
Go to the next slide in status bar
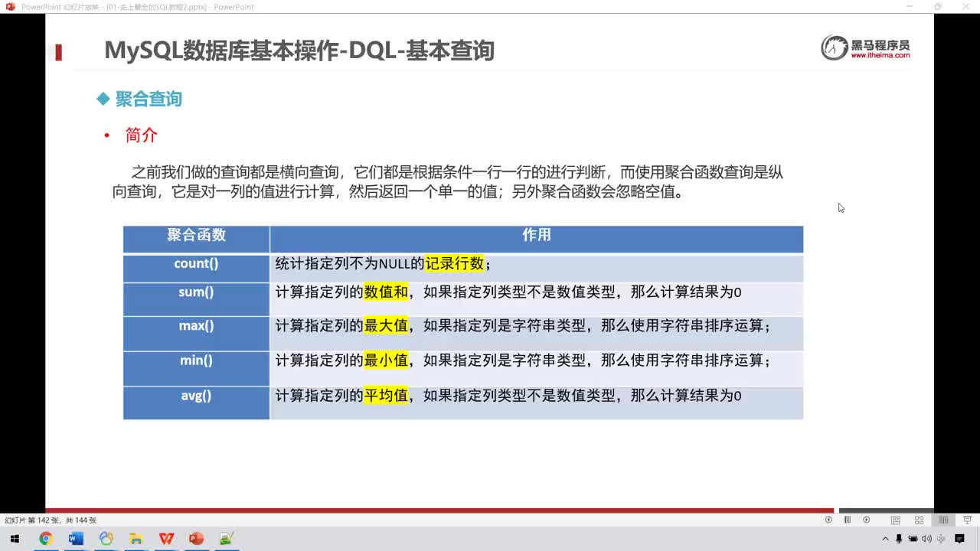click(867, 520)
